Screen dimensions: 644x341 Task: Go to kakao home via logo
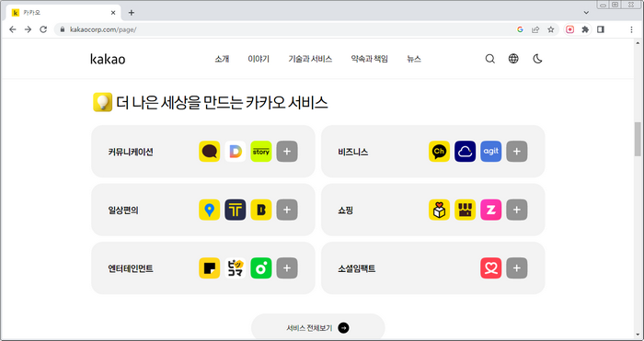(x=108, y=60)
